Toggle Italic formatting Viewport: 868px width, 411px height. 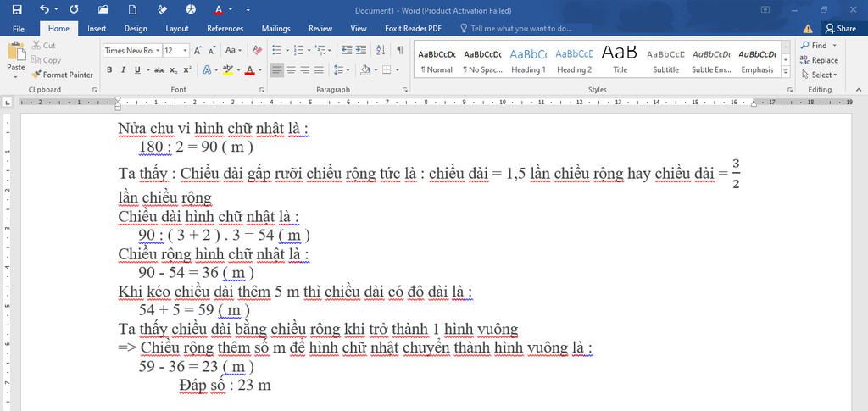click(123, 69)
